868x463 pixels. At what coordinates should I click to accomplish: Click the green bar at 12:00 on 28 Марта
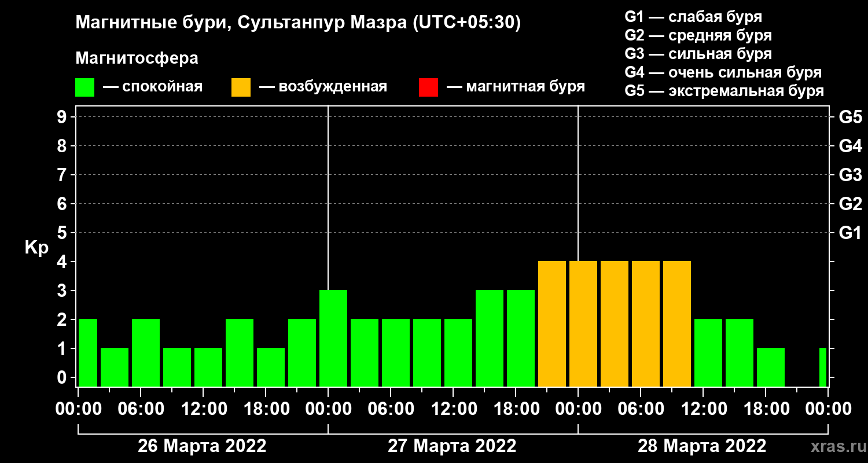click(708, 353)
